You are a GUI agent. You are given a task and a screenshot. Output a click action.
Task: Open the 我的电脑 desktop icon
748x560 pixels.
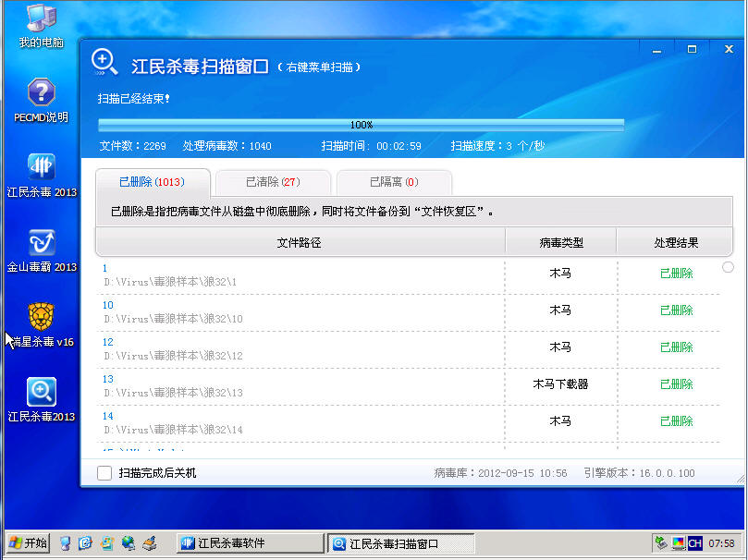(40, 22)
